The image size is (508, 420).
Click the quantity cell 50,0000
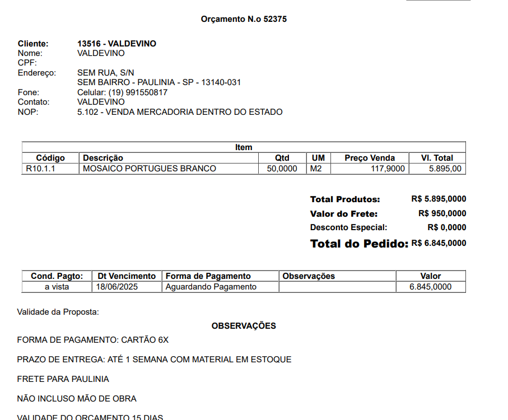coord(282,169)
